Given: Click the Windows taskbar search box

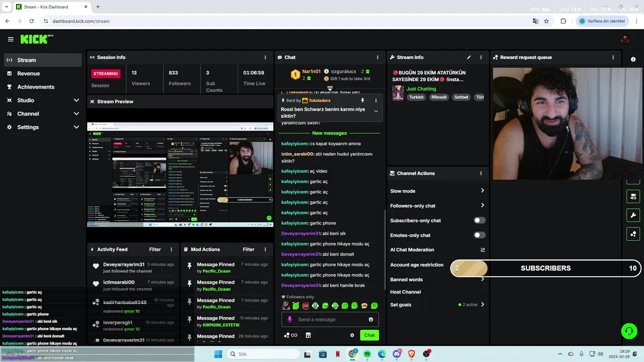Looking at the screenshot, I should (263, 354).
